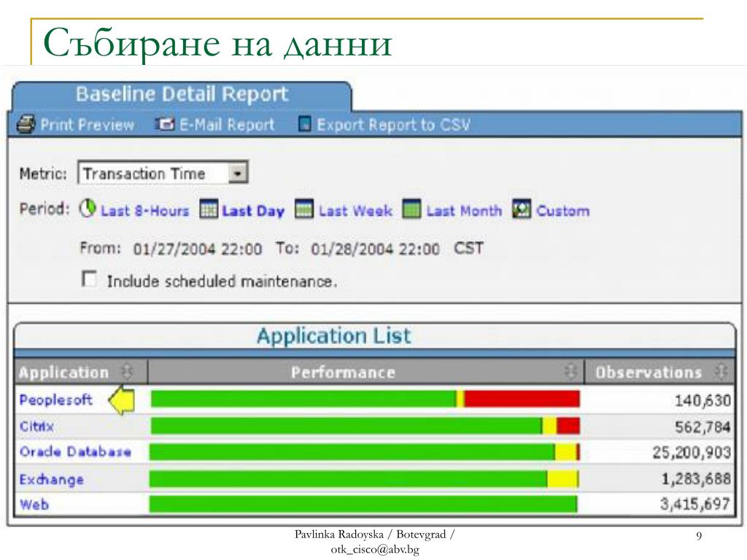This screenshot has height=560, width=747.
Task: Select Last 8-Hours period link
Action: 145,211
